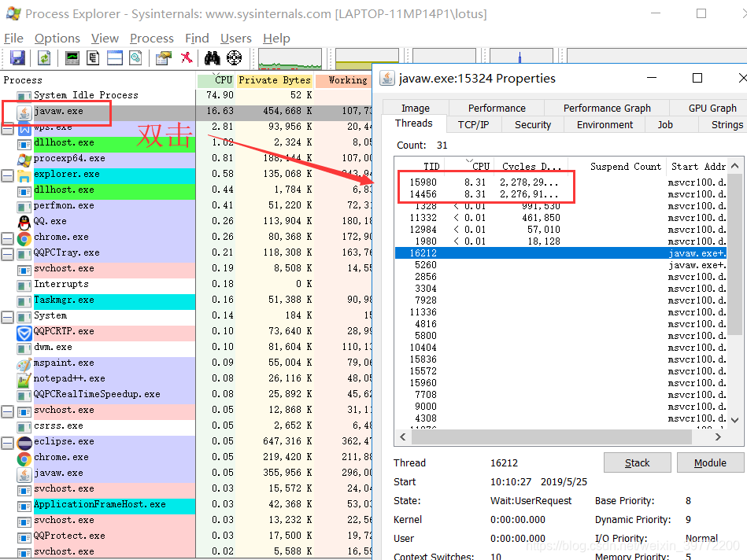747x560 pixels.
Task: Collapse the System tree node
Action: click(x=7, y=317)
